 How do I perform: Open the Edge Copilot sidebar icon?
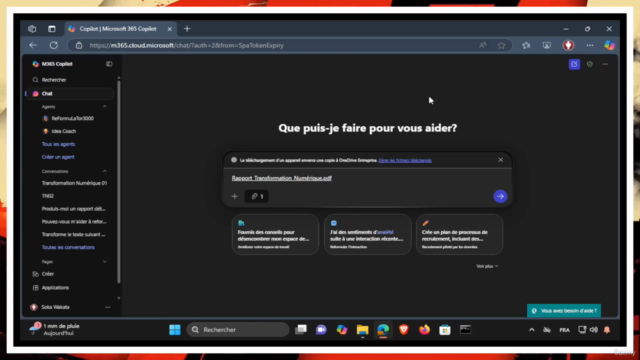609,45
